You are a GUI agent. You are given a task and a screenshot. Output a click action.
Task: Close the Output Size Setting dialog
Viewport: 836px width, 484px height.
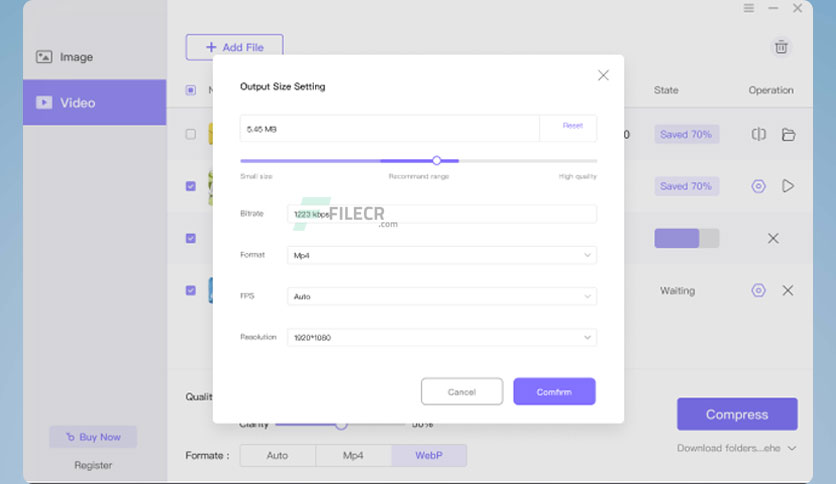point(603,75)
